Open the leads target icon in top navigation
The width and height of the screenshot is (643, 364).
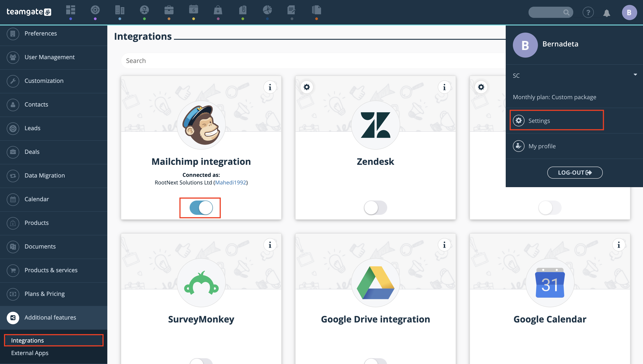pyautogui.click(x=95, y=10)
